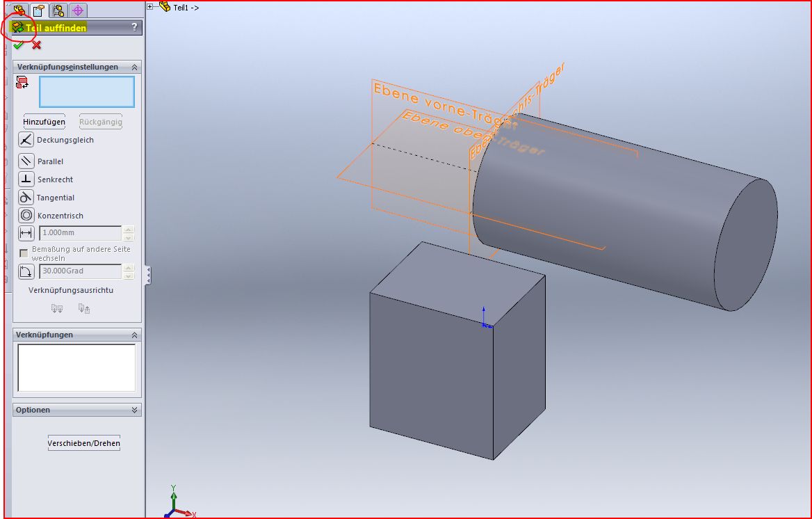The image size is (812, 519).
Task: Confirm with the green checkmark
Action: pos(19,45)
